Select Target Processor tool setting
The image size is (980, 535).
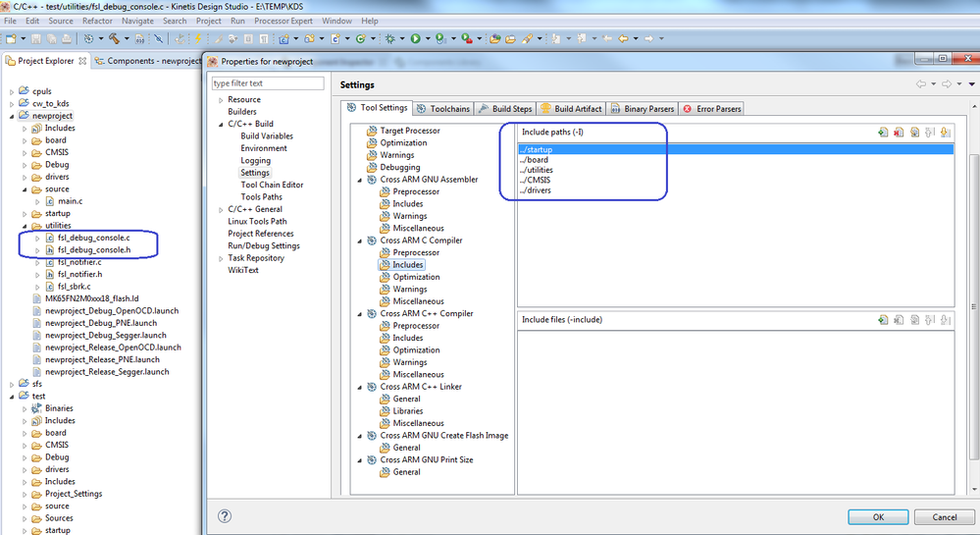[x=410, y=131]
